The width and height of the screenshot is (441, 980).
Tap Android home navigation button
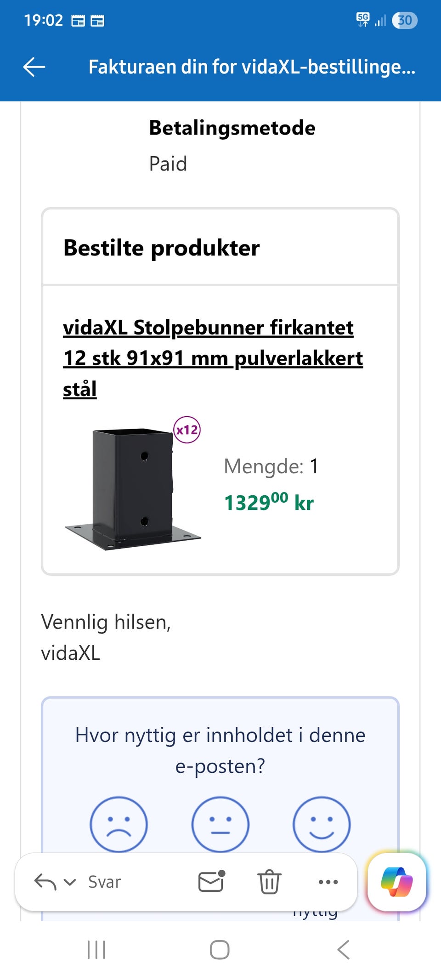click(x=220, y=950)
